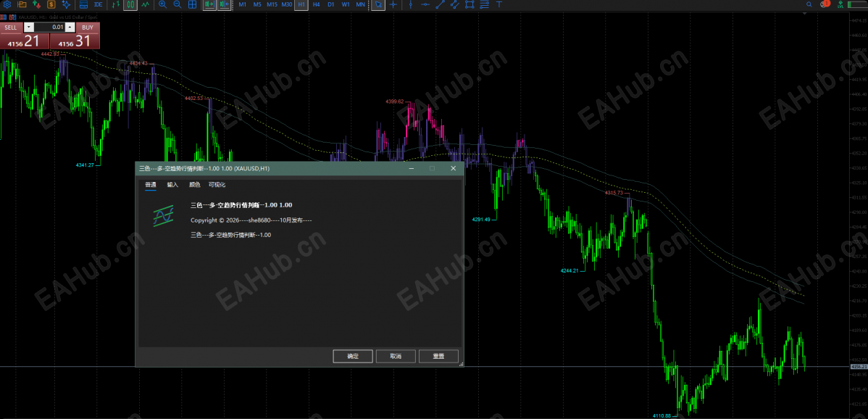This screenshot has width=868, height=419.
Task: Decrease lot volume with the down arrow
Action: tap(29, 27)
